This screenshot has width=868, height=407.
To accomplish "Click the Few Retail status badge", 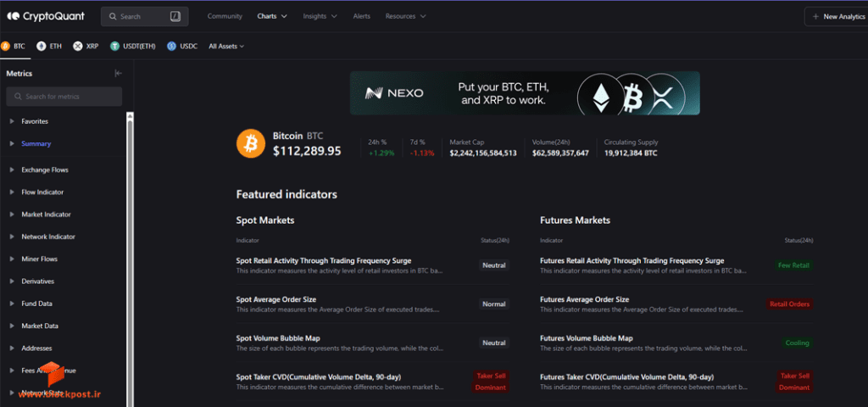I will (x=793, y=265).
